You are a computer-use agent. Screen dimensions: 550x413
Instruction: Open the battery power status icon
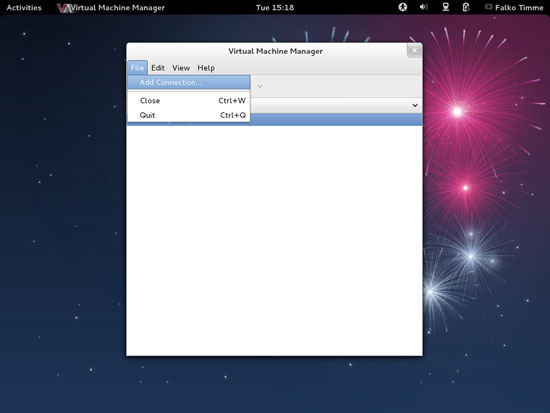[466, 7]
